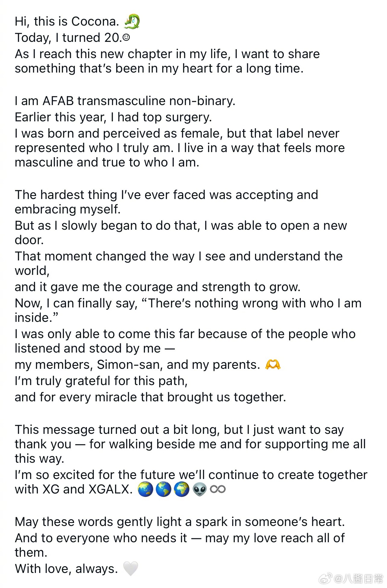Click the line "With love, always."
This screenshot has width=387, height=588.
pos(66,569)
